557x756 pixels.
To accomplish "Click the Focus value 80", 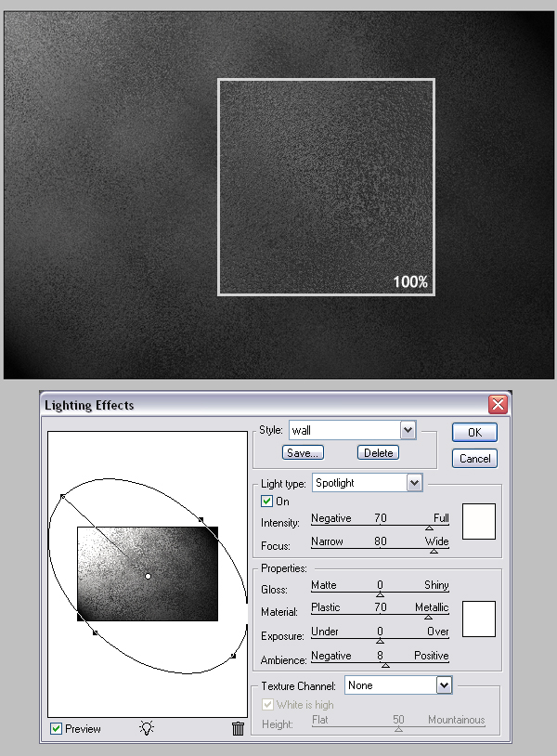I will pos(381,541).
